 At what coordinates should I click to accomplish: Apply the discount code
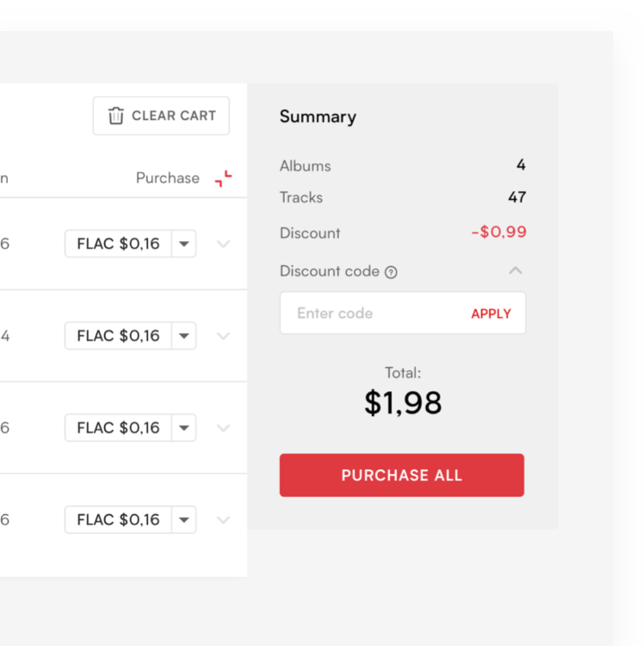coord(491,314)
